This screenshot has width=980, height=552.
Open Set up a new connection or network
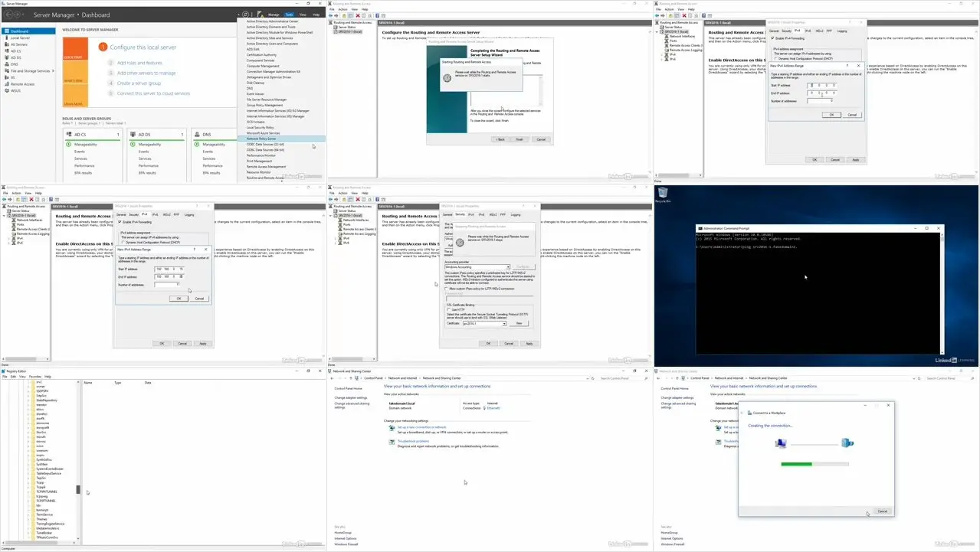pyautogui.click(x=421, y=427)
